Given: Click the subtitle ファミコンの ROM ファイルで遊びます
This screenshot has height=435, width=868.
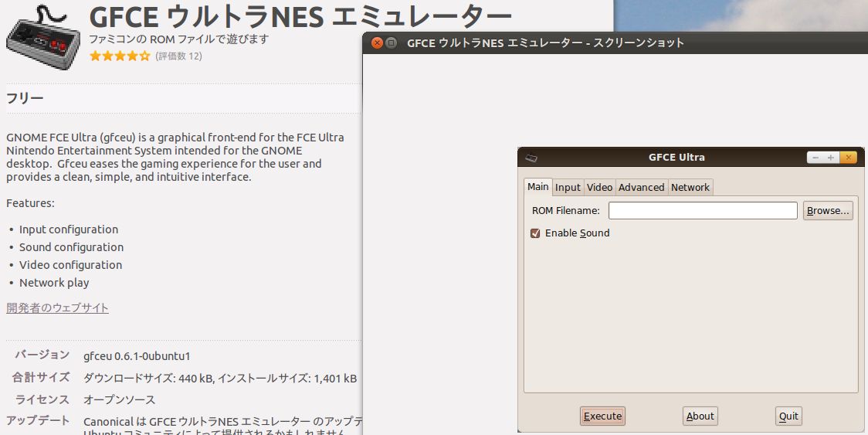Looking at the screenshot, I should click(179, 39).
